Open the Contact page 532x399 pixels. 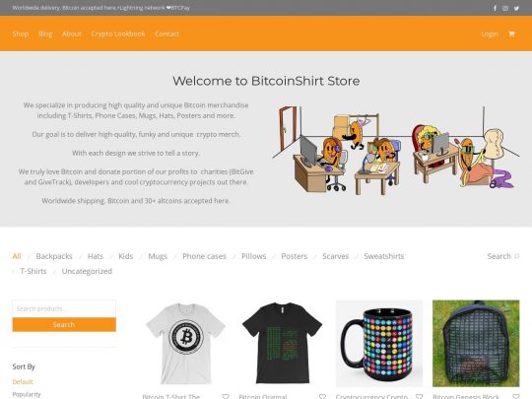click(x=166, y=33)
